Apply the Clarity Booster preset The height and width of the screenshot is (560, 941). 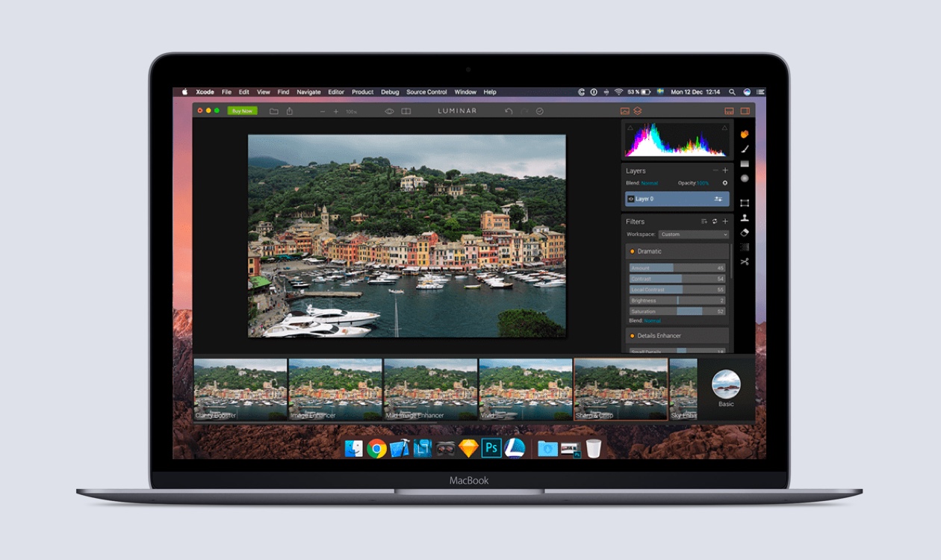coord(240,390)
